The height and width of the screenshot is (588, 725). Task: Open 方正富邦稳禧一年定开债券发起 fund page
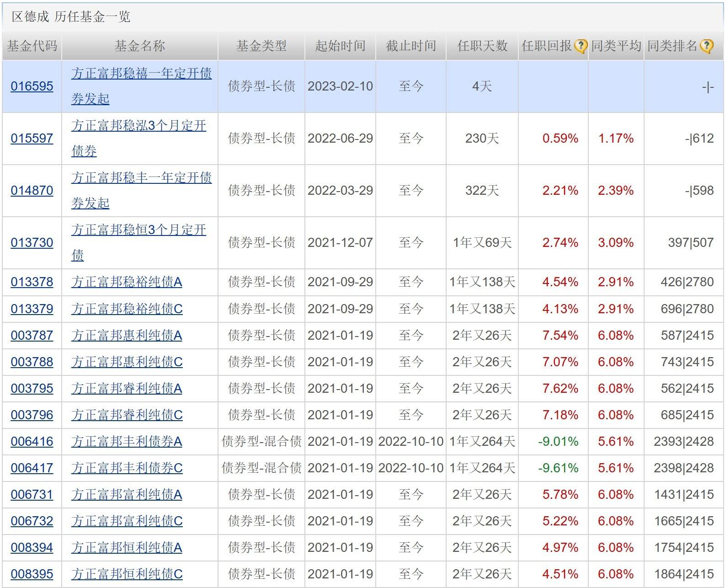coord(141,86)
